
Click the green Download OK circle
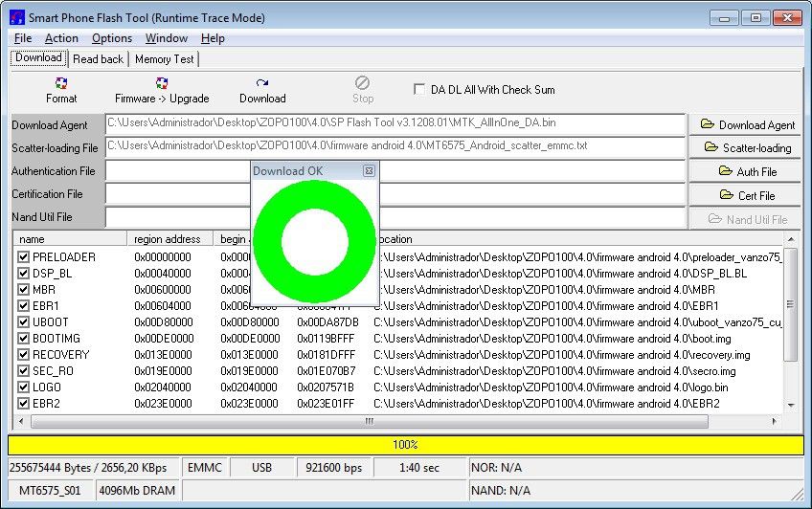pos(314,241)
